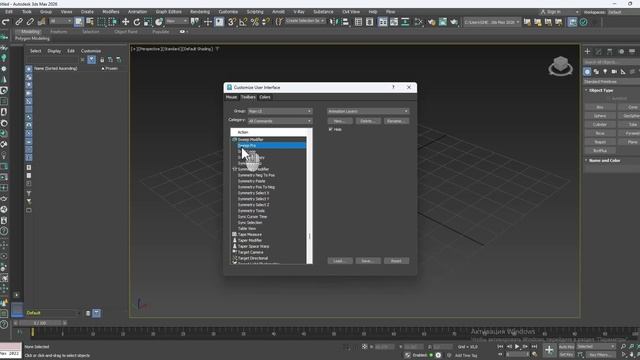
Task: Click the Unlink Selection icon
Action: coord(30,22)
